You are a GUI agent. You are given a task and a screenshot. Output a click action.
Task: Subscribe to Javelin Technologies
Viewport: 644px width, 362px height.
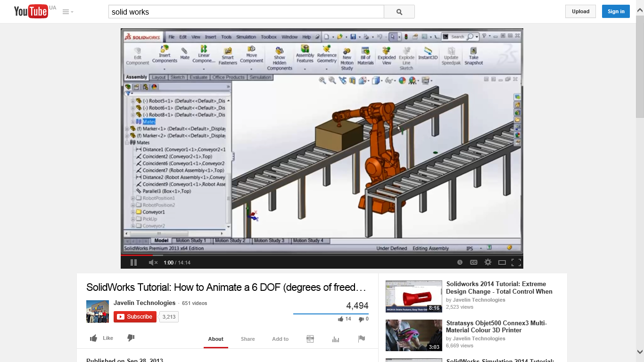135,317
